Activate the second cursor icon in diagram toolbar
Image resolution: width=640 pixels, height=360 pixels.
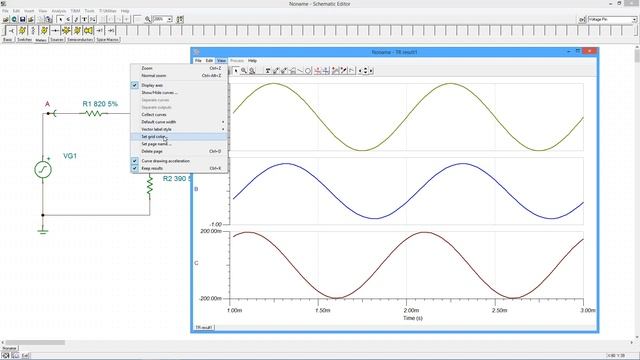326,71
